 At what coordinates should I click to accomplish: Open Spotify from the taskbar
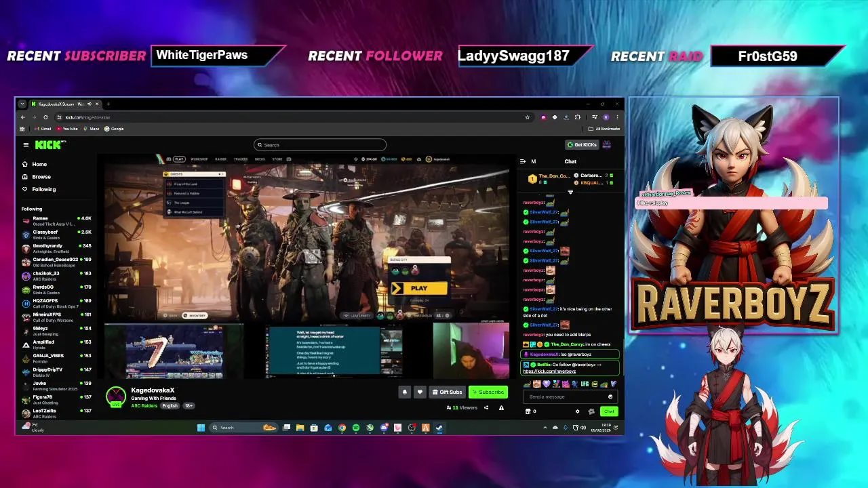355,428
